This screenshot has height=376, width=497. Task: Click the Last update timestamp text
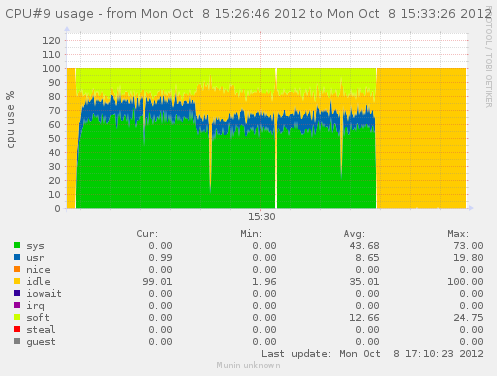[x=372, y=354]
